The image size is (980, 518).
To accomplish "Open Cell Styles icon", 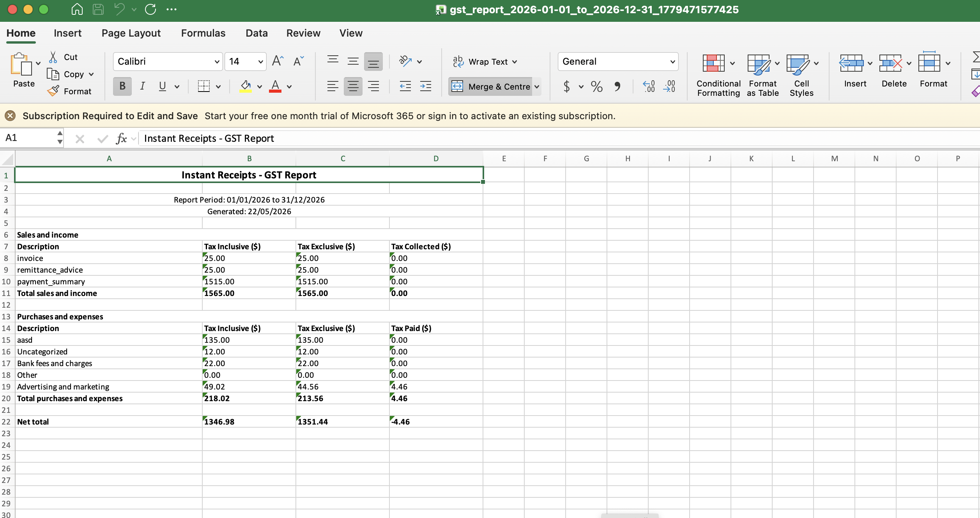I will pyautogui.click(x=798, y=64).
